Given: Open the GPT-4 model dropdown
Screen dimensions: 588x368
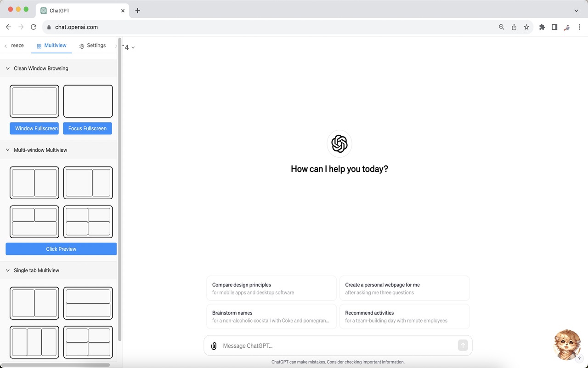Looking at the screenshot, I should pos(129,47).
